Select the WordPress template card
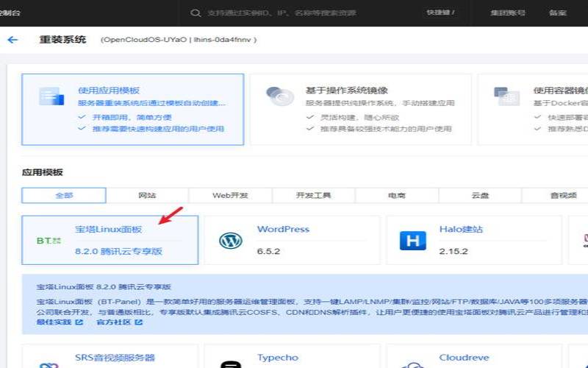Viewport: 588px width, 368px height. (292, 240)
